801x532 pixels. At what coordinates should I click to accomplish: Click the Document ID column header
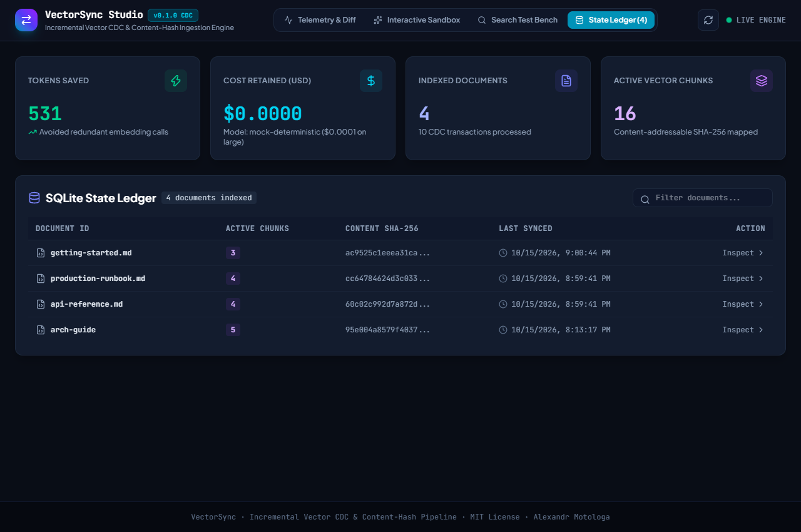pos(63,228)
